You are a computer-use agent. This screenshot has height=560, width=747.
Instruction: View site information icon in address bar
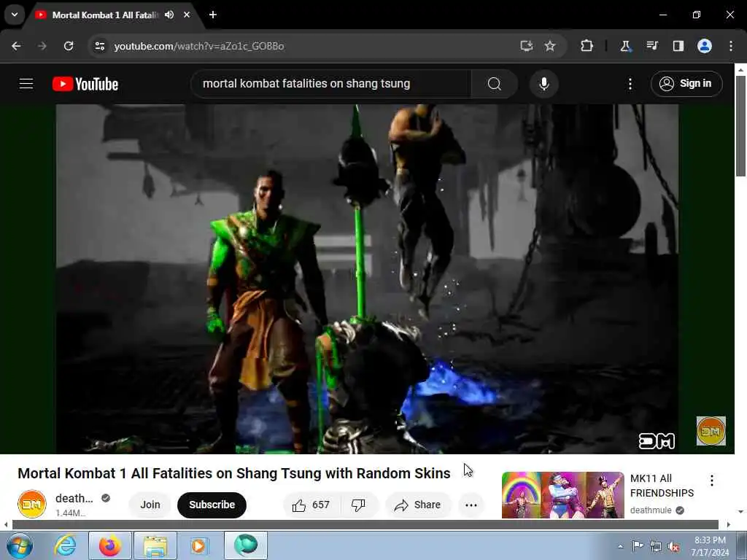pos(99,46)
